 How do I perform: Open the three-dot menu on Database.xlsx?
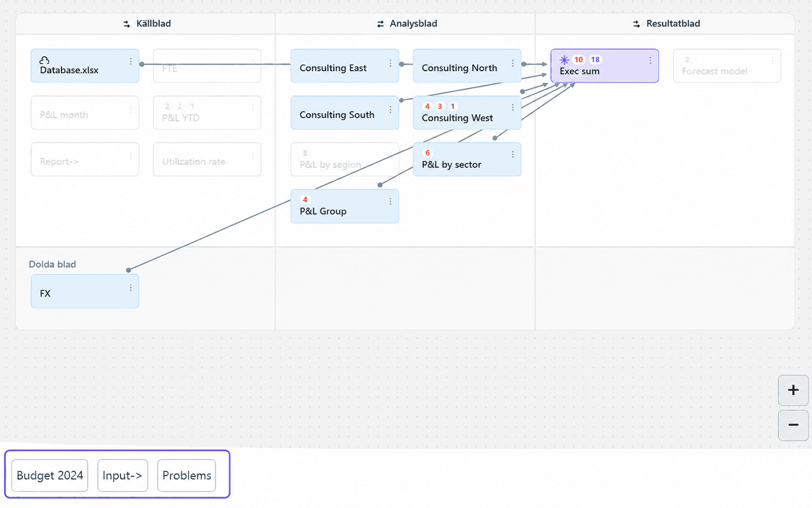tap(131, 61)
